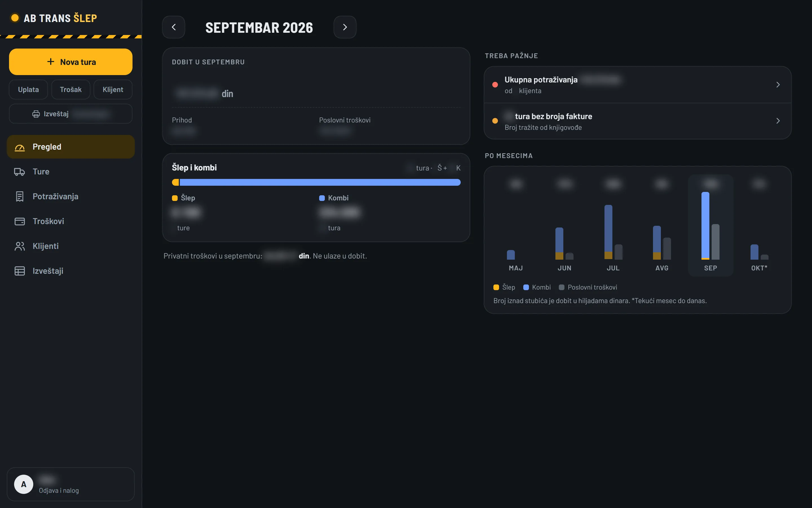Select the OKT* column in chart
Screen dimensions: 812x508
[759, 225]
